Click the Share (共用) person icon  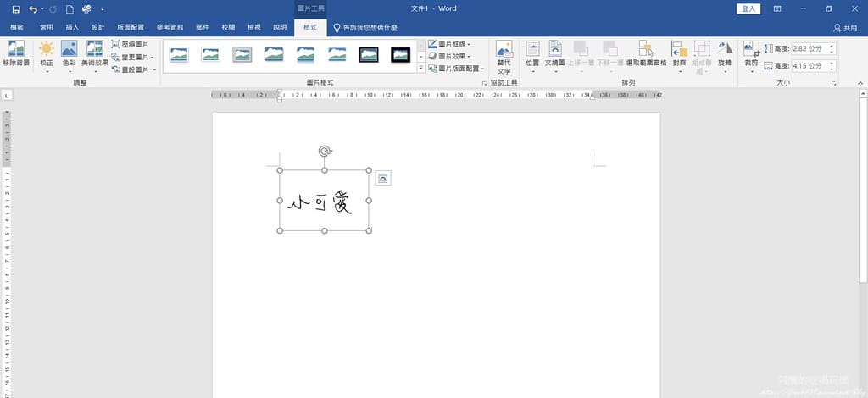845,28
